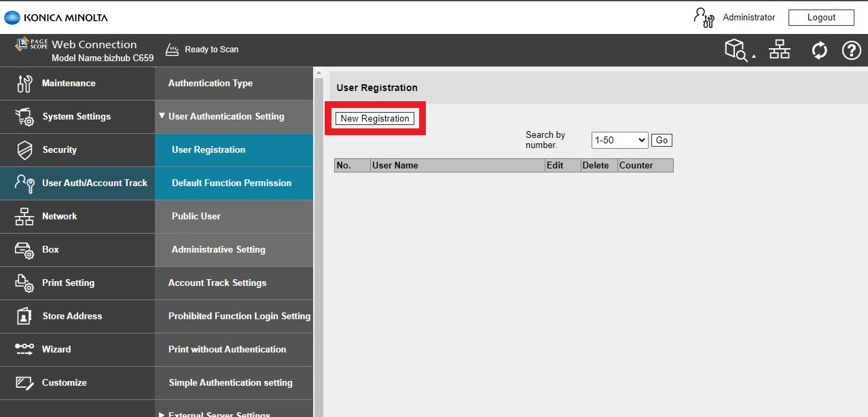Click the refresh icon in header
This screenshot has height=417, width=868.
820,50
